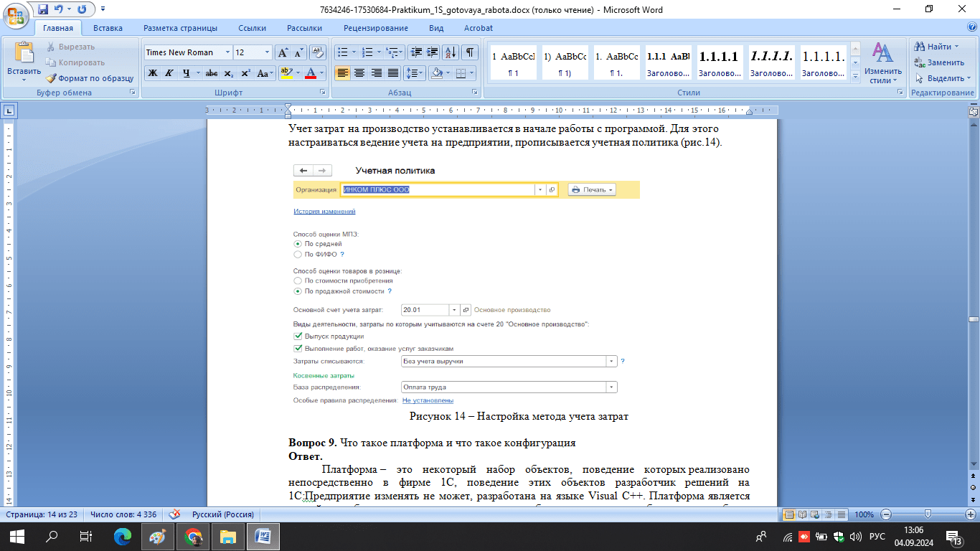Open the borders dropdown arrow
Viewport: 980px width, 551px height.
[x=472, y=73]
